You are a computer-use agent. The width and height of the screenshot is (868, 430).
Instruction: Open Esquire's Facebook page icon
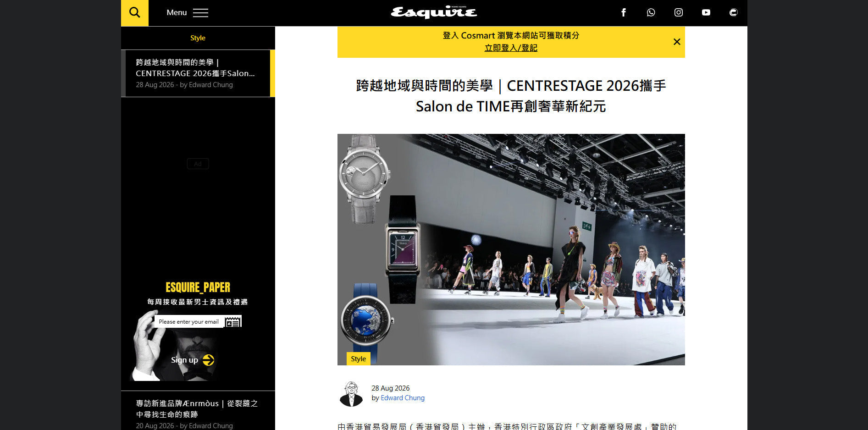pos(624,13)
